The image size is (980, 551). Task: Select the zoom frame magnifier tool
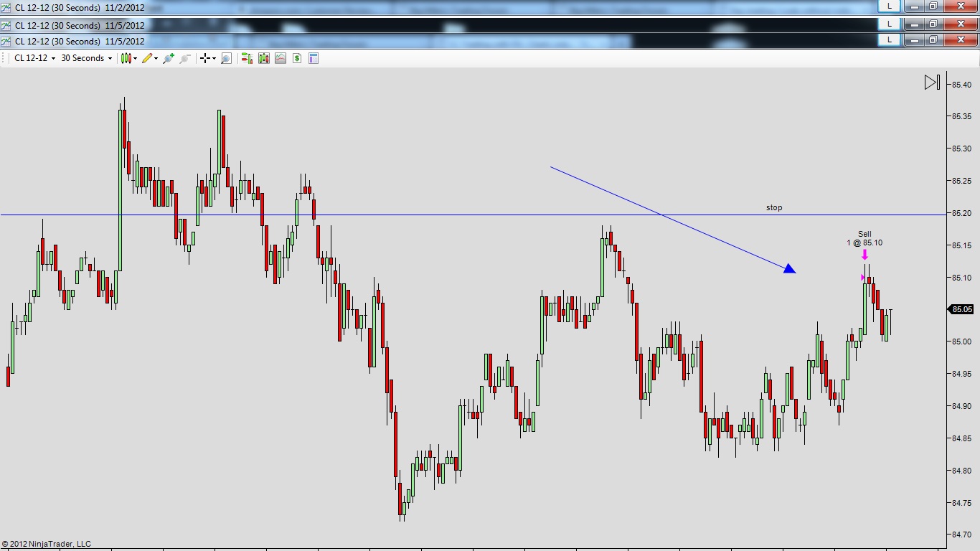pos(226,58)
